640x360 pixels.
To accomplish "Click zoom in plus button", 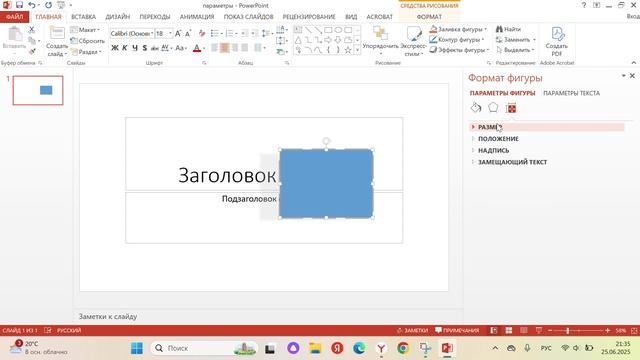I will (x=607, y=330).
